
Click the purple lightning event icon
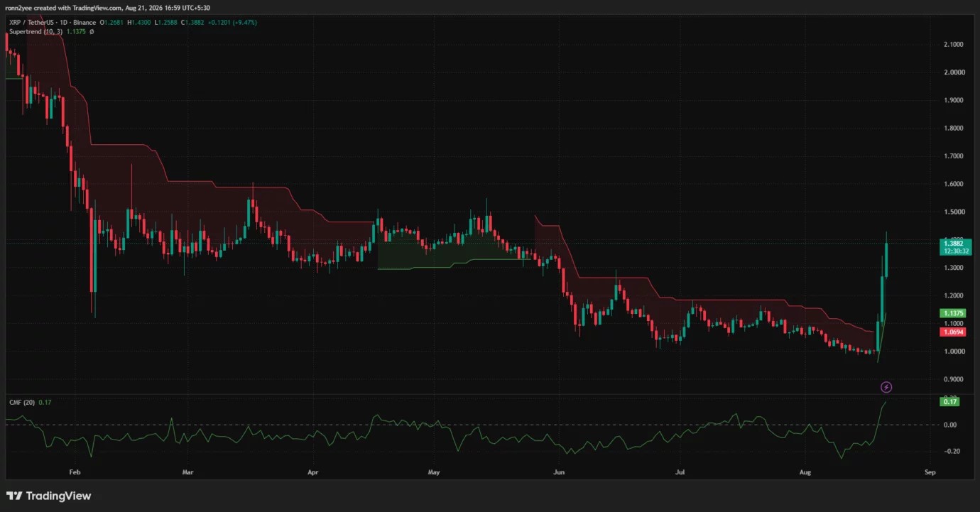[886, 387]
